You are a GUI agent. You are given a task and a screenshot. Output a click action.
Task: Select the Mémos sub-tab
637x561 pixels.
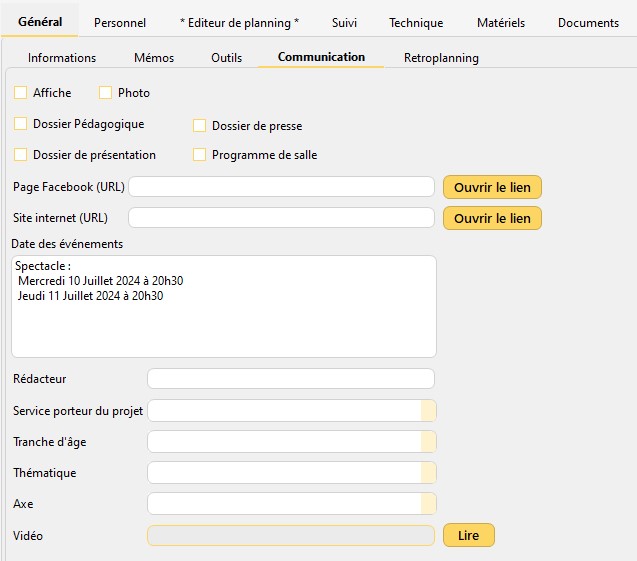tap(154, 58)
